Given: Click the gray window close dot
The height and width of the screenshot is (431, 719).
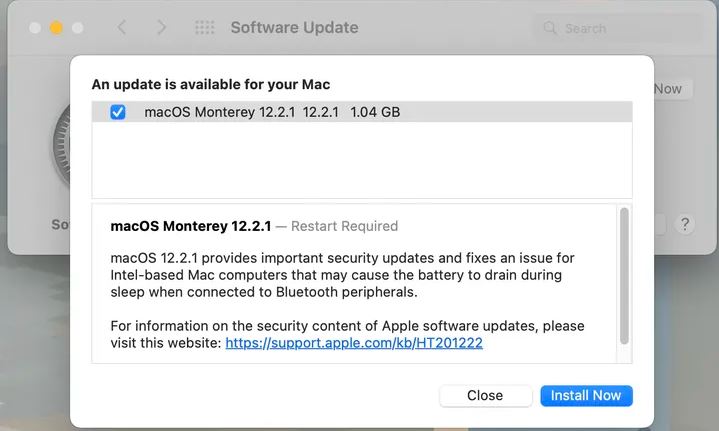Looking at the screenshot, I should [35, 28].
